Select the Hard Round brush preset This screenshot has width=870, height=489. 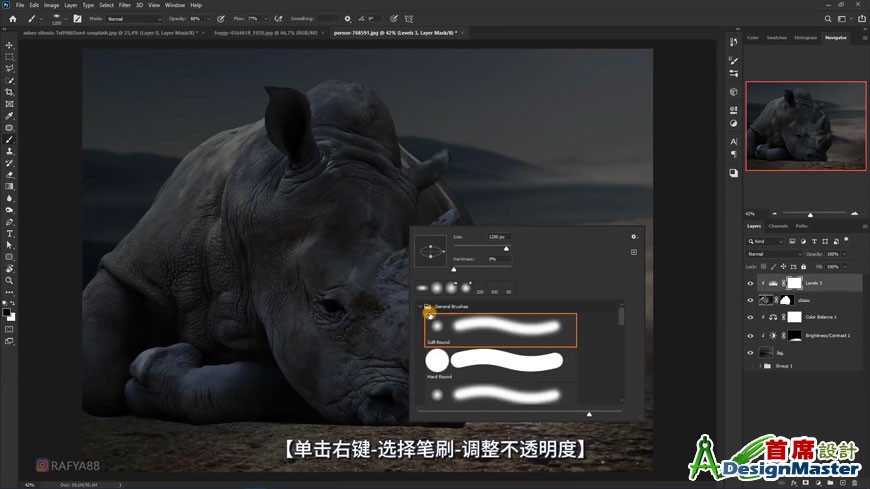click(x=500, y=364)
